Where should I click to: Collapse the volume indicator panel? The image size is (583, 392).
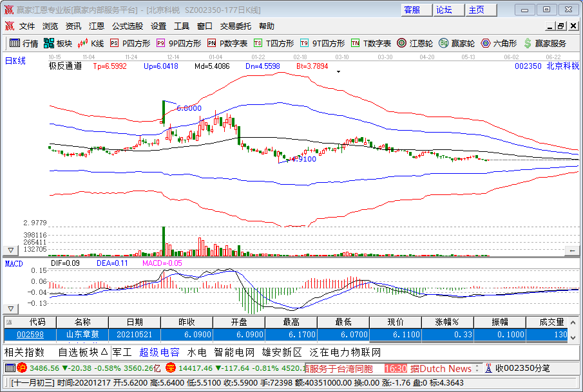pos(10,250)
